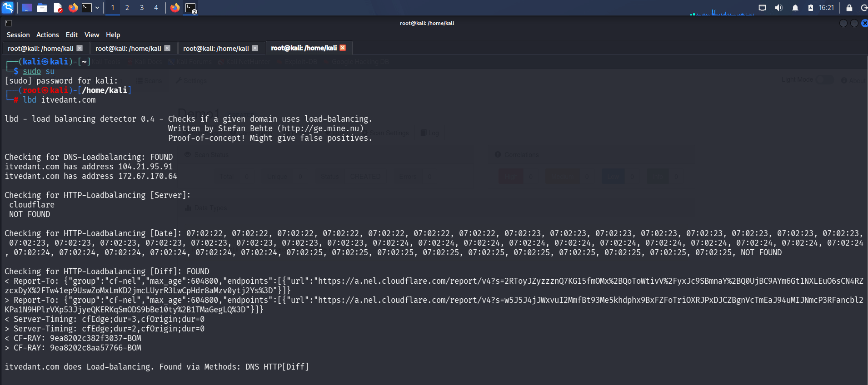Click the 'sudo su' command text
Viewport: 868px width, 385px height.
[x=39, y=71]
